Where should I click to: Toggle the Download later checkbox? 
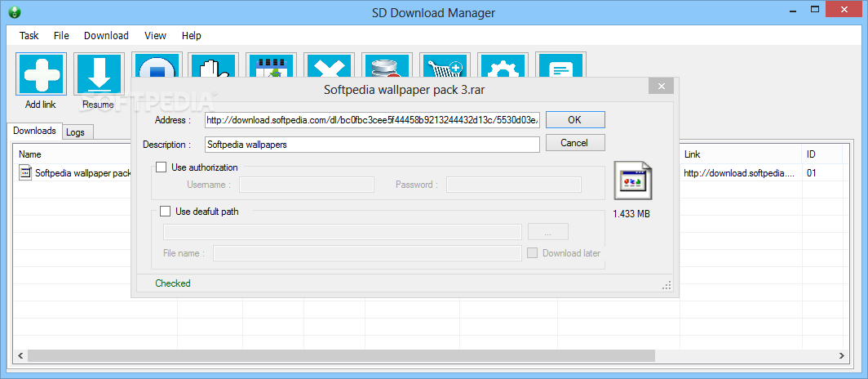click(533, 253)
